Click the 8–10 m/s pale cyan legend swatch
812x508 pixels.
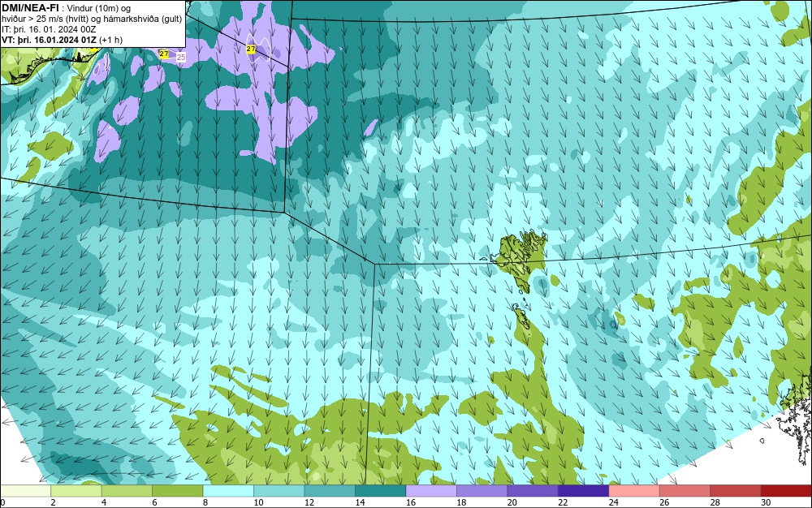click(x=228, y=491)
